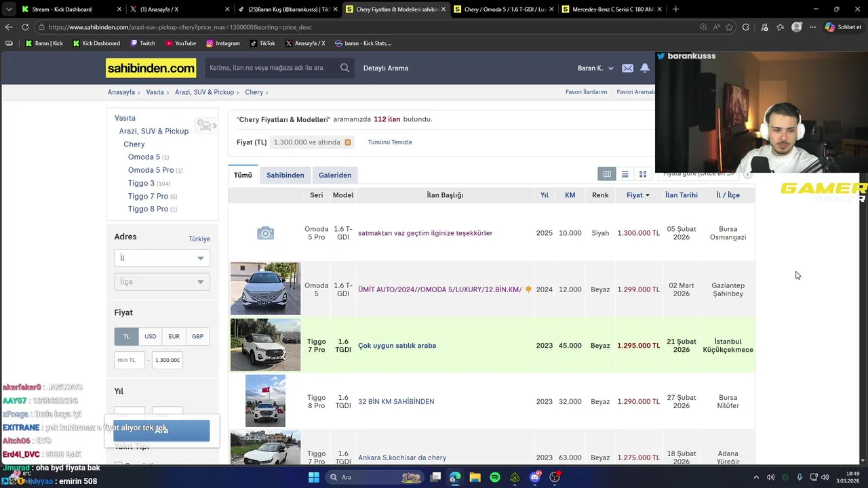868x488 pixels.
Task: Switch to the Galeriden listings tab
Action: 335,175
